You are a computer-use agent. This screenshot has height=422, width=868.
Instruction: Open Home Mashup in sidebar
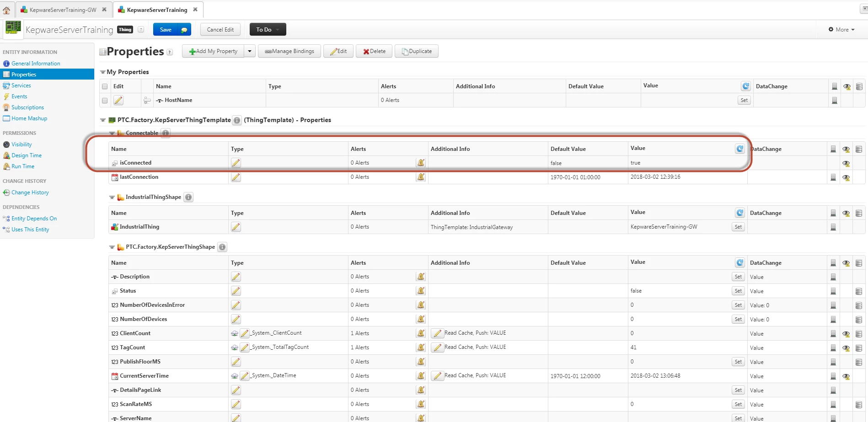[29, 118]
